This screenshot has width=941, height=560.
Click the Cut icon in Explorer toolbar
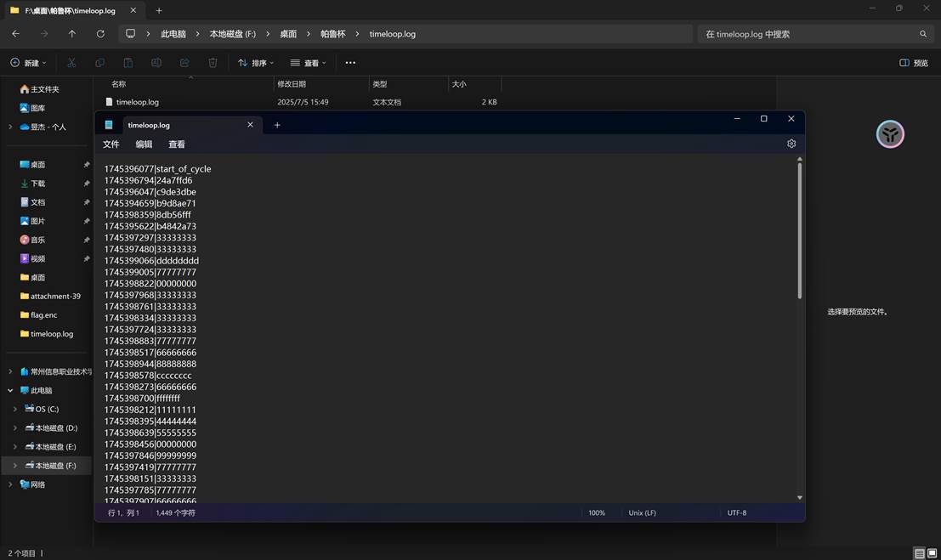71,62
